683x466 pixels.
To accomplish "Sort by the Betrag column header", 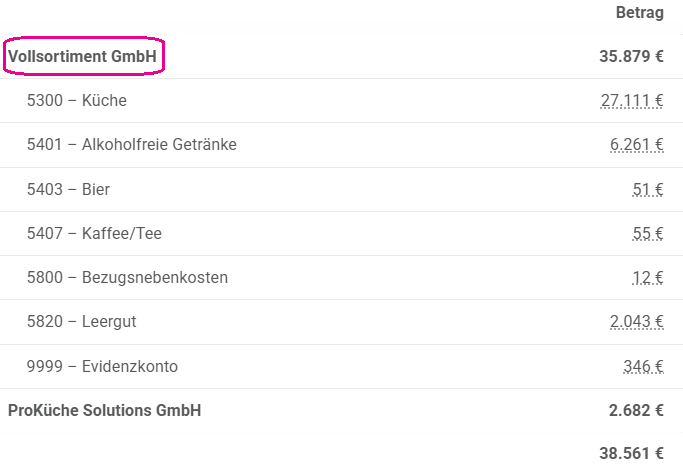I will [x=639, y=12].
